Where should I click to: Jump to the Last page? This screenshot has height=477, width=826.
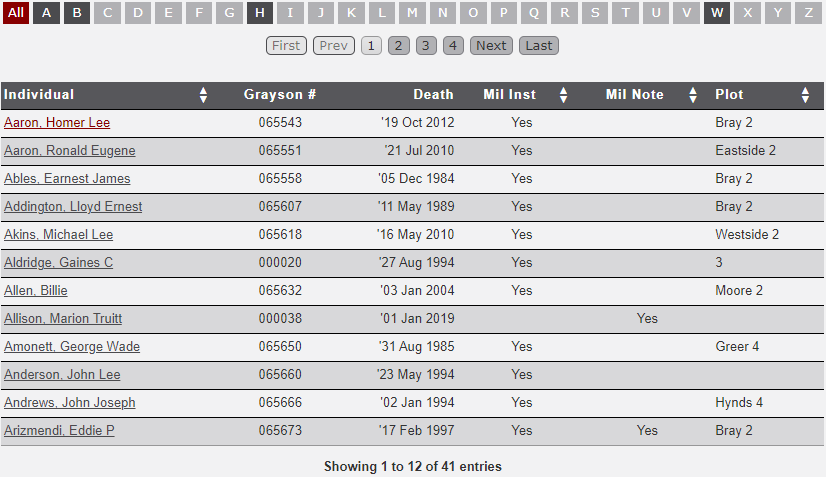coord(539,45)
